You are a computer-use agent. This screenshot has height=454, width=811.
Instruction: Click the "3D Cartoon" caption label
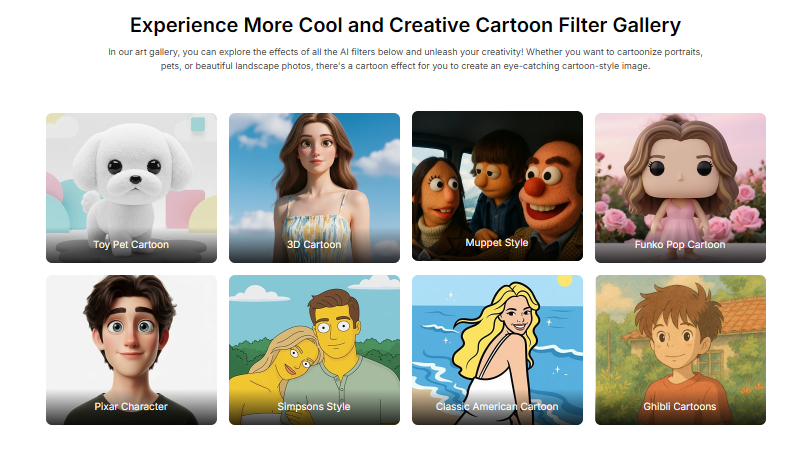[314, 245]
